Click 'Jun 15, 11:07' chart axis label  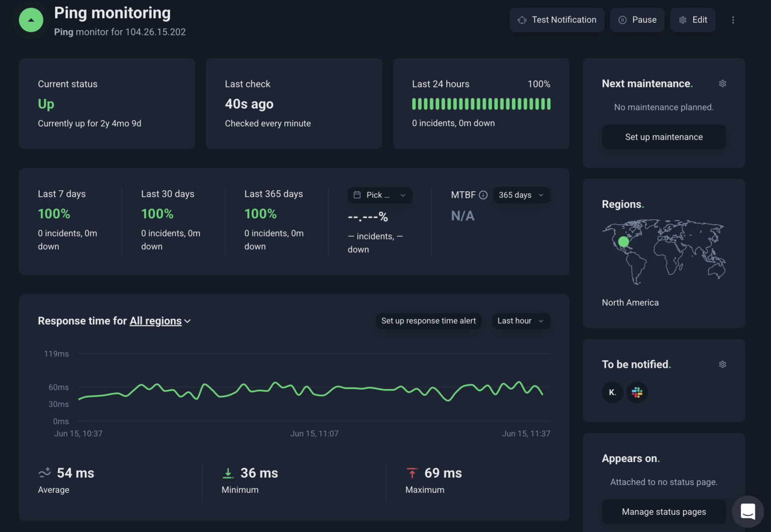pyautogui.click(x=314, y=434)
